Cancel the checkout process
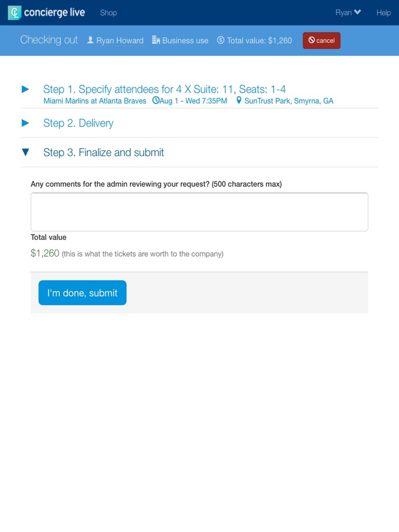Image resolution: width=399 pixels, height=532 pixels. click(x=321, y=40)
